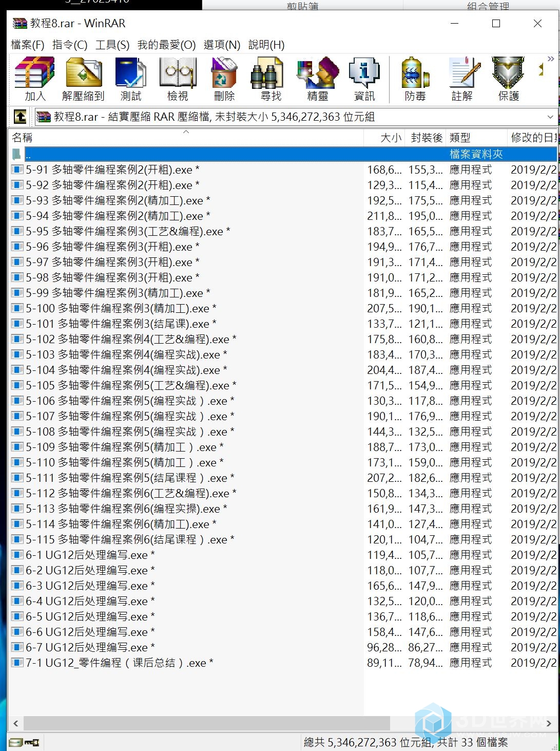Click the file icon of 5-115 exe

17,539
